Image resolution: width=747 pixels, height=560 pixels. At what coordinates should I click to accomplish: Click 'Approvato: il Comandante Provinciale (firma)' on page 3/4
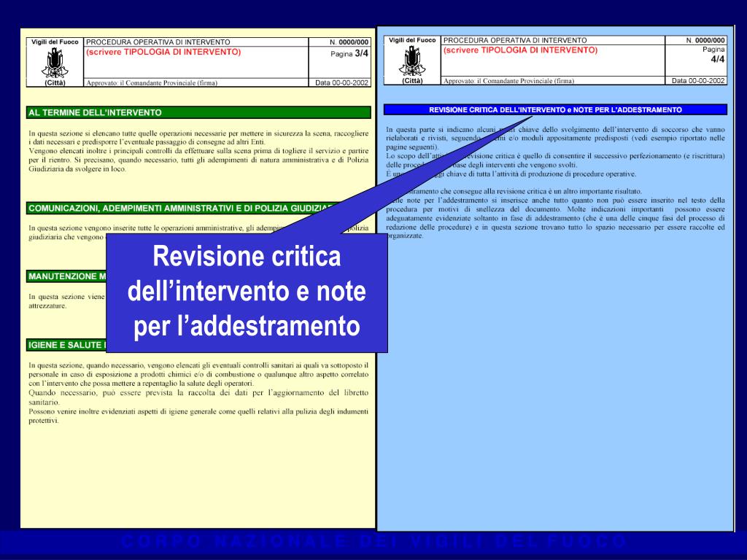click(152, 82)
